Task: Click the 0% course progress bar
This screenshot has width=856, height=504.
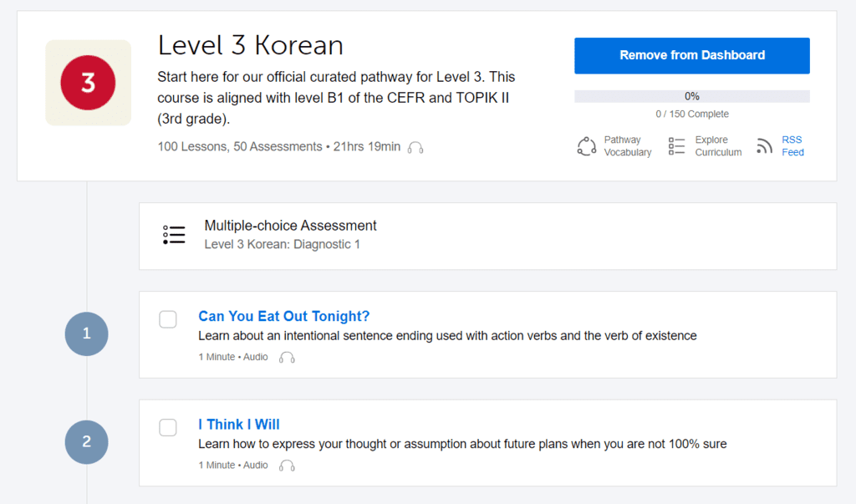Action: (x=691, y=95)
